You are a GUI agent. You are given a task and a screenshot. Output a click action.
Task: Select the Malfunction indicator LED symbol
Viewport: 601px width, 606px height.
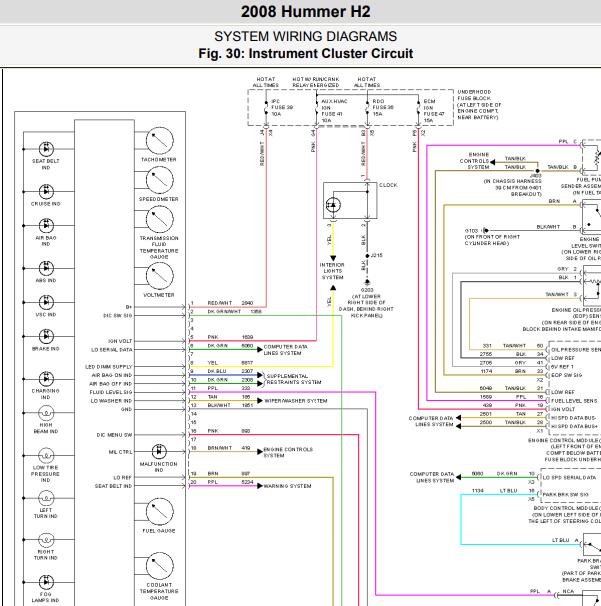159,451
